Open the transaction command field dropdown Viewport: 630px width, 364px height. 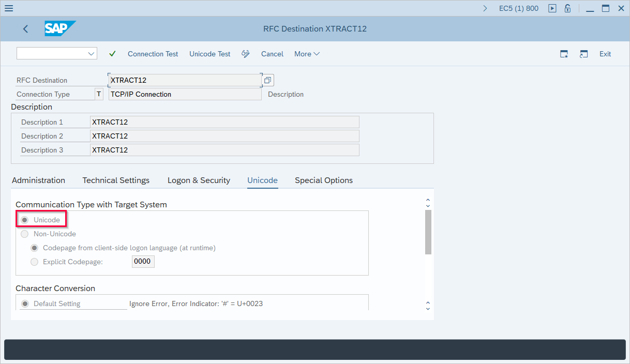coord(92,54)
